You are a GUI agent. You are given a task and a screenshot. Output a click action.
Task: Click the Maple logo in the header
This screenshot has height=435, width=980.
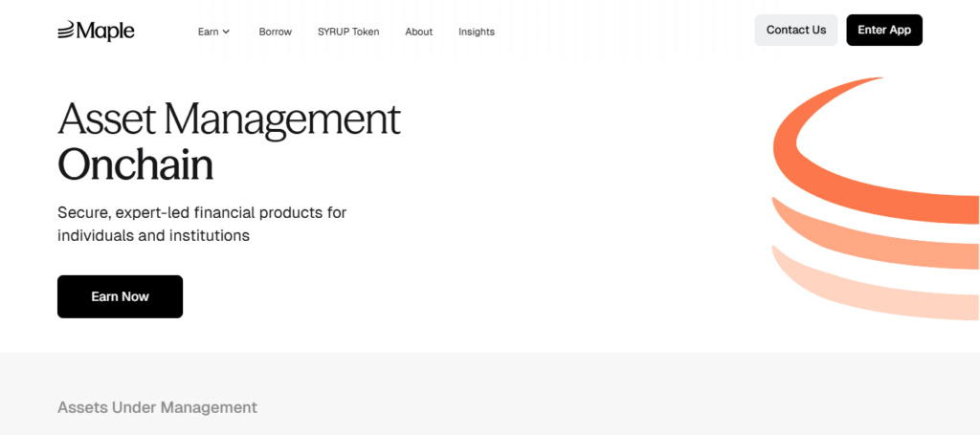(96, 31)
